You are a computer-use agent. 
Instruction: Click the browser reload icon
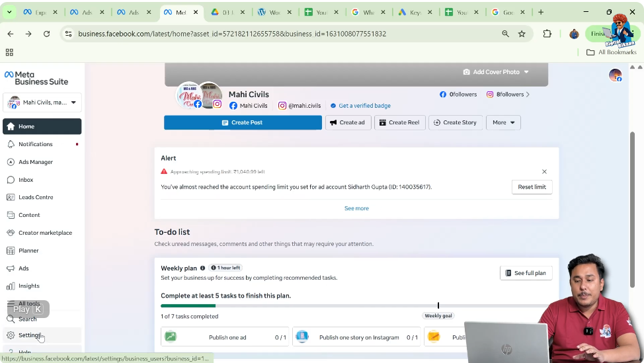(47, 34)
